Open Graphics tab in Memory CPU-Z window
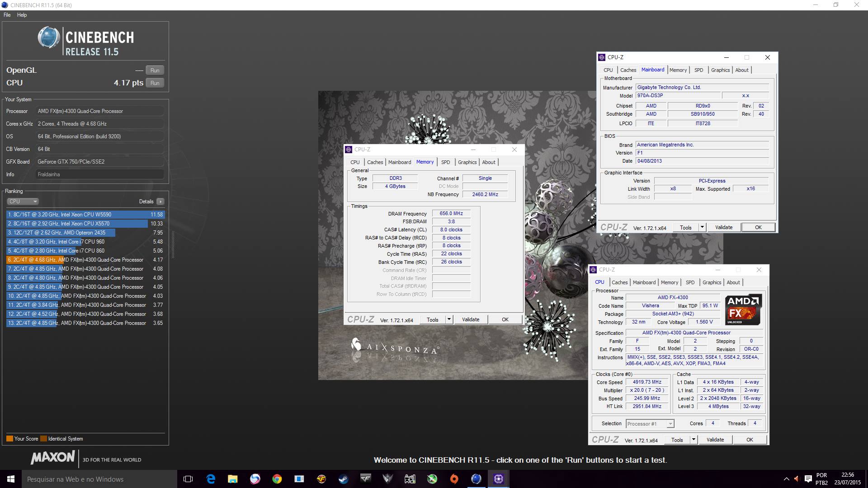The height and width of the screenshot is (488, 868). [467, 162]
